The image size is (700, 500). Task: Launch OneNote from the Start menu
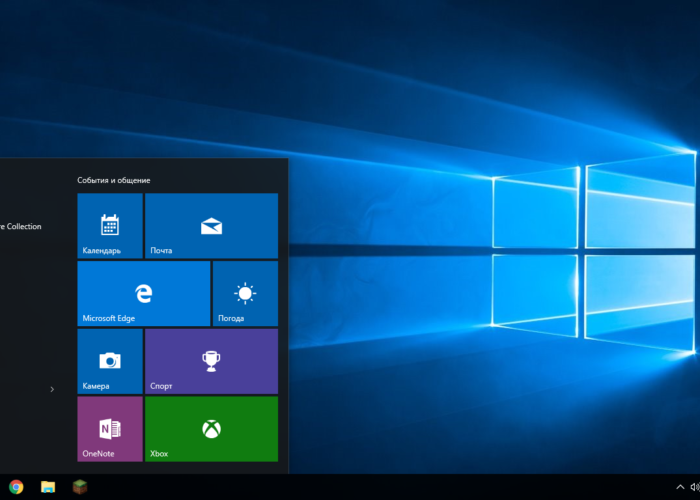(x=110, y=429)
